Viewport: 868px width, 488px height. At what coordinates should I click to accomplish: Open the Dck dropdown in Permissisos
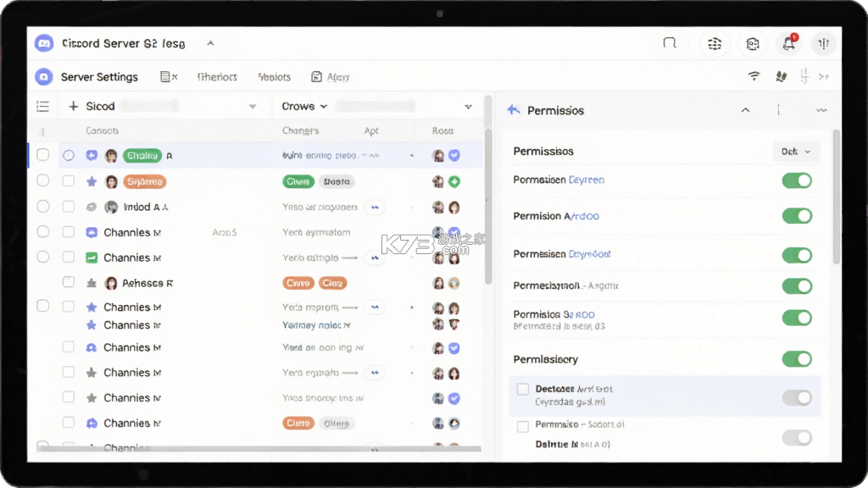pyautogui.click(x=796, y=151)
